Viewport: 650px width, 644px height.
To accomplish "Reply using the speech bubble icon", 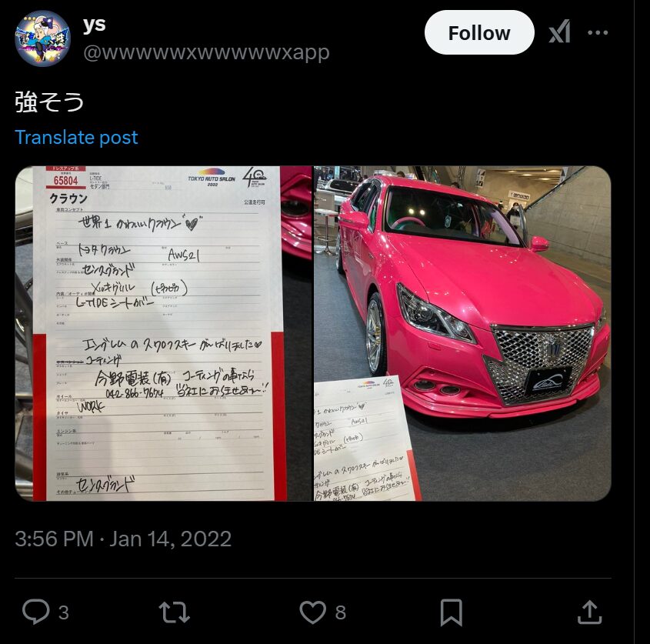I will tap(35, 612).
